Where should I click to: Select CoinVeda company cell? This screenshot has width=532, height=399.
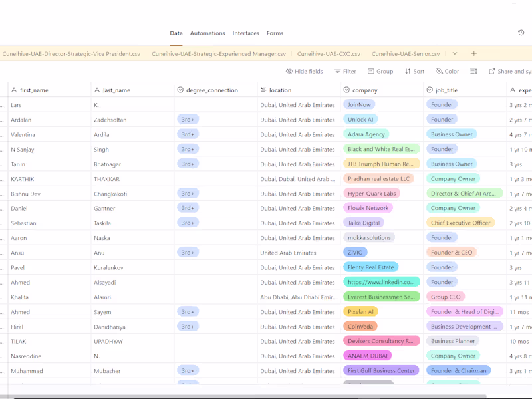pyautogui.click(x=382, y=327)
